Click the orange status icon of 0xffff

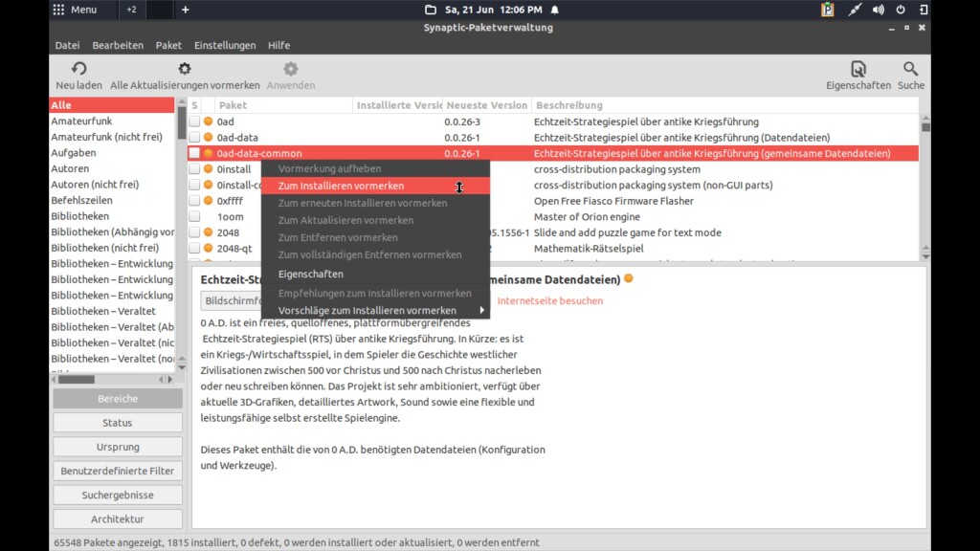(208, 201)
